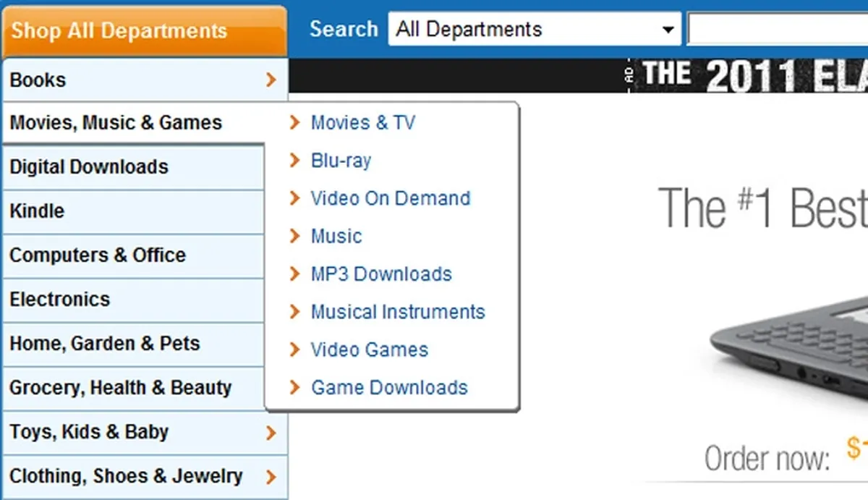Open the Digital Downloads department
The height and width of the screenshot is (500, 868).
point(133,167)
